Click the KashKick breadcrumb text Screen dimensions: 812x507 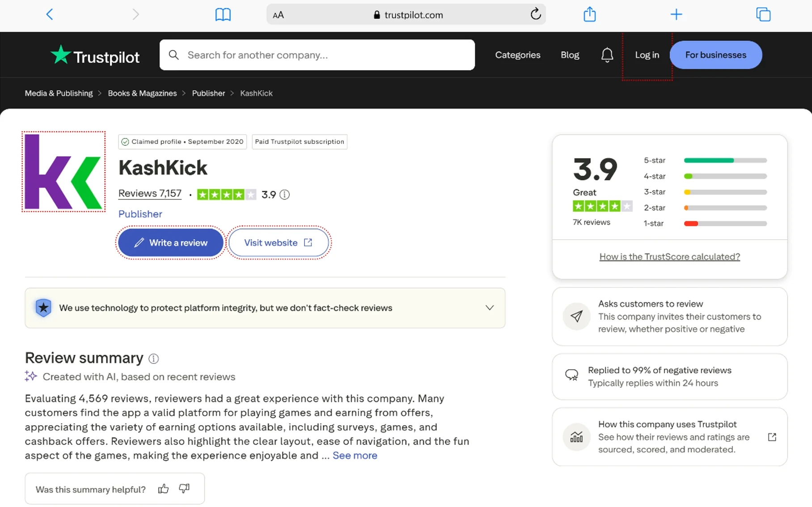(x=256, y=93)
